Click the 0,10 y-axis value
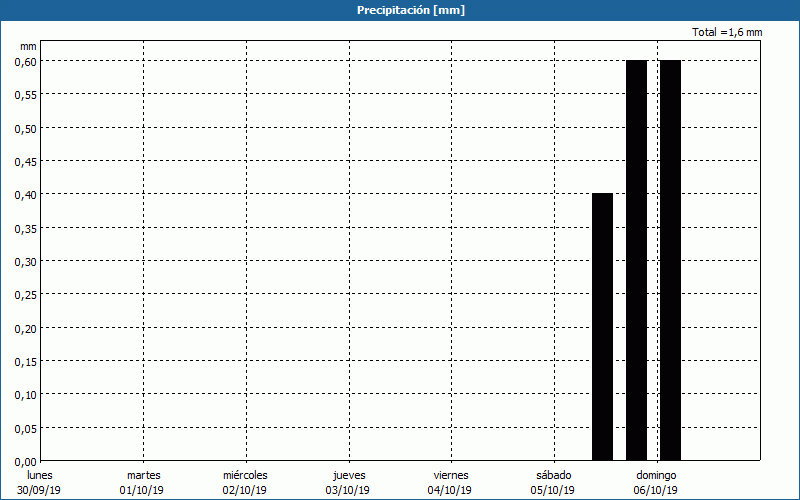800x500 pixels. tap(26, 395)
